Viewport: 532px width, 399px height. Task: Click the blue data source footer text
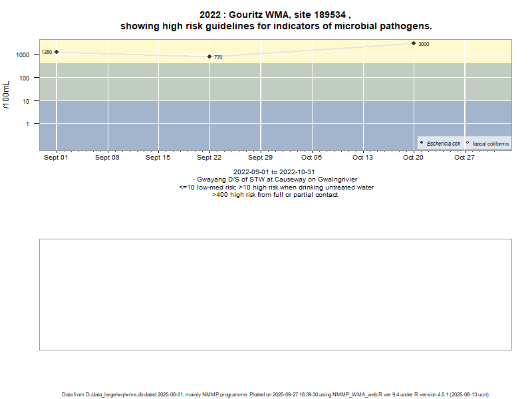pos(275,394)
